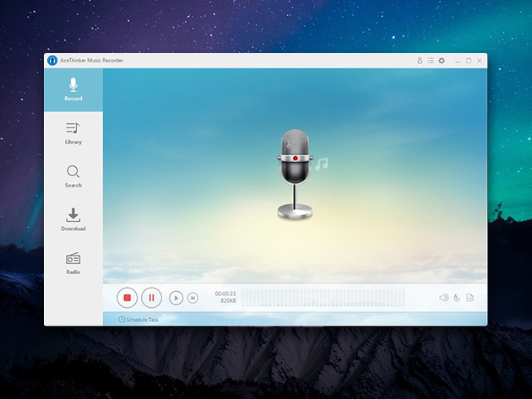Pause the current recording

click(x=151, y=298)
